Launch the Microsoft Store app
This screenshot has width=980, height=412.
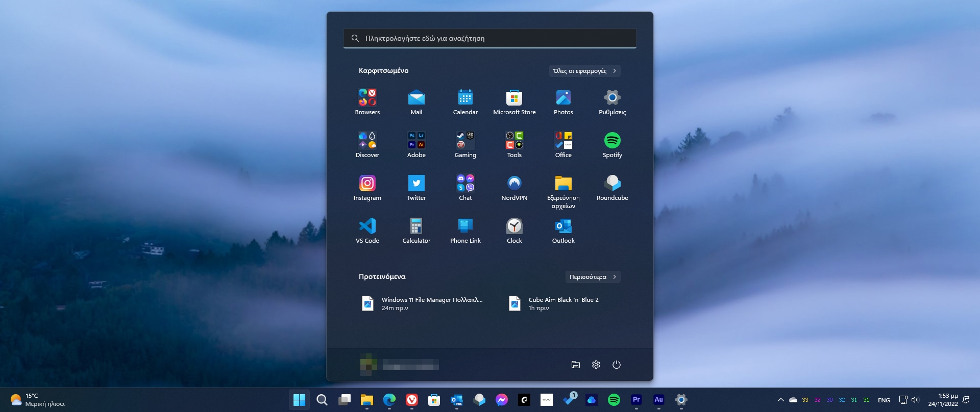514,102
